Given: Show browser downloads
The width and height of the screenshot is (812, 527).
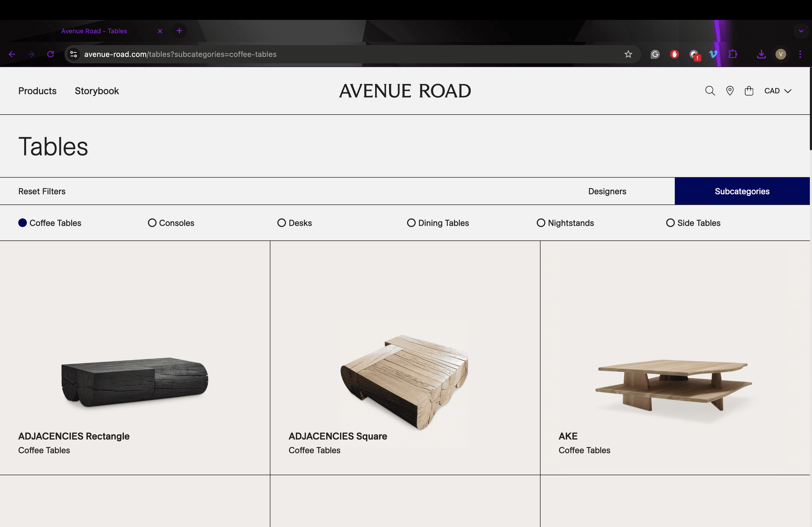Looking at the screenshot, I should [761, 54].
